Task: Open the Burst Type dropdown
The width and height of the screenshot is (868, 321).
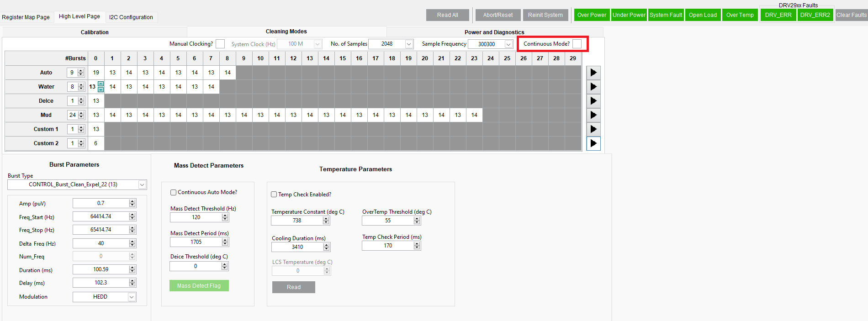Action: [x=142, y=184]
